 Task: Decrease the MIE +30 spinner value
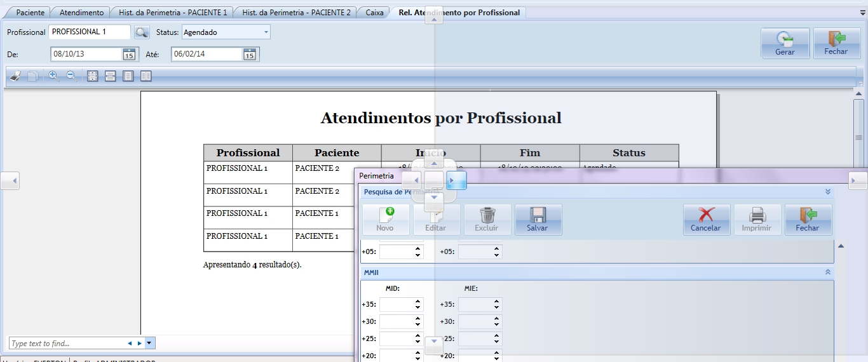click(x=497, y=325)
